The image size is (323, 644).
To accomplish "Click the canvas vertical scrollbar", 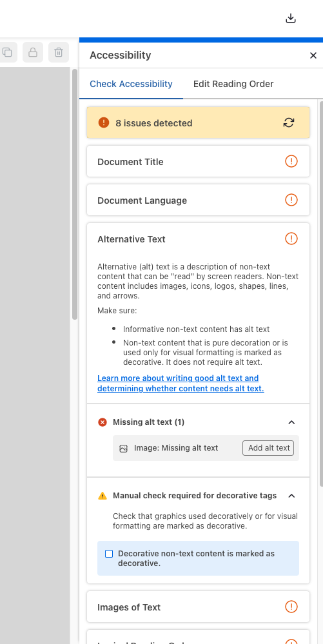I will 75,194.
